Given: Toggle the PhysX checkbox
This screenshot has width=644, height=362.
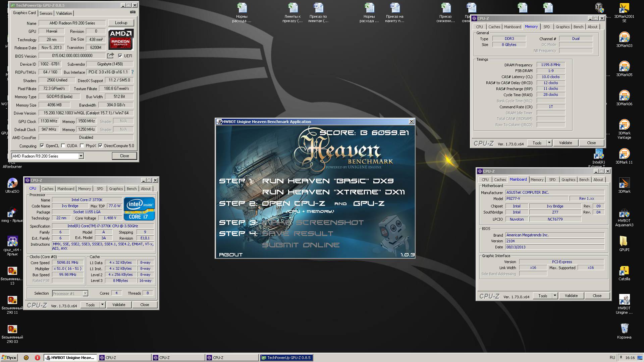Looking at the screenshot, I should (82, 145).
